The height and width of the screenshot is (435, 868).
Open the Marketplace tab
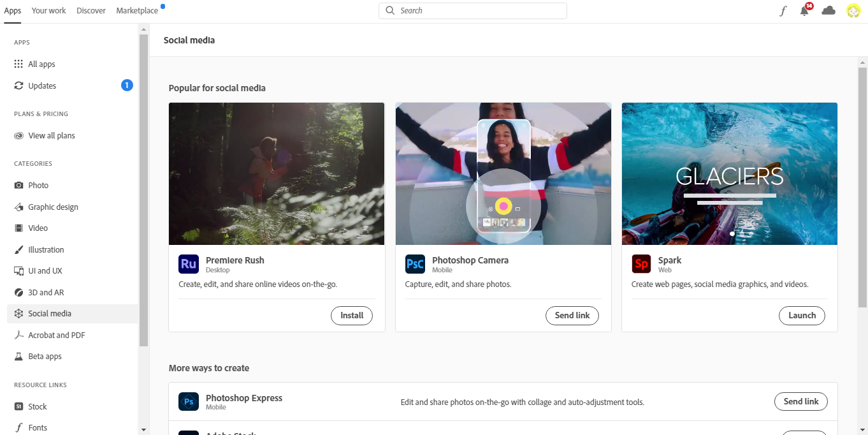(138, 11)
